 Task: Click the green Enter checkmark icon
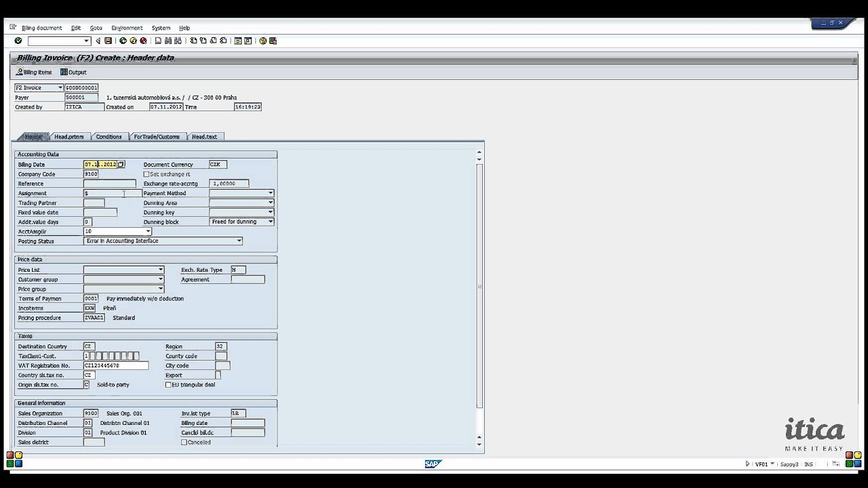point(18,41)
